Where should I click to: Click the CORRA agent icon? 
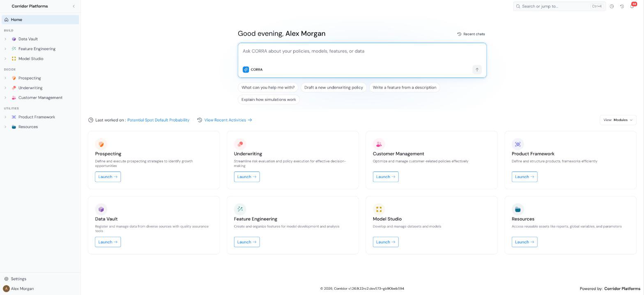pyautogui.click(x=246, y=70)
